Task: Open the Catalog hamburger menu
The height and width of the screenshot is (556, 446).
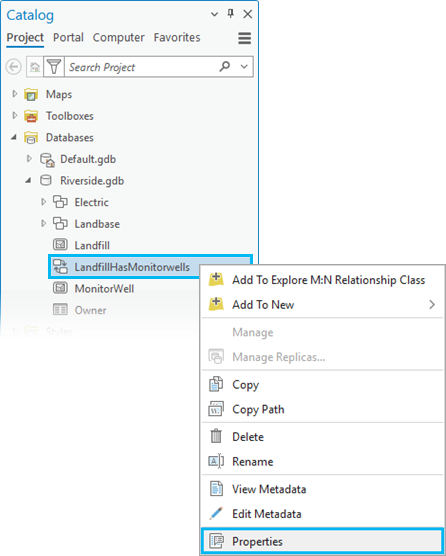Action: click(245, 38)
